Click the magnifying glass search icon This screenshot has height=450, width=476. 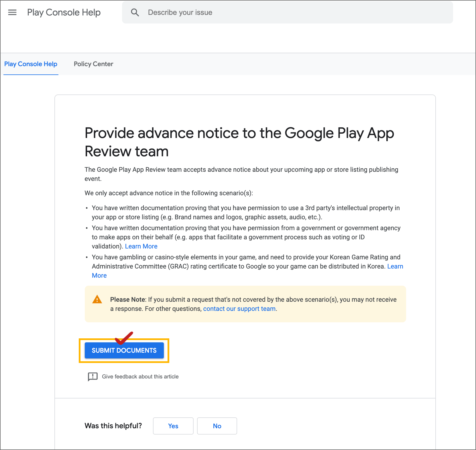tap(135, 12)
